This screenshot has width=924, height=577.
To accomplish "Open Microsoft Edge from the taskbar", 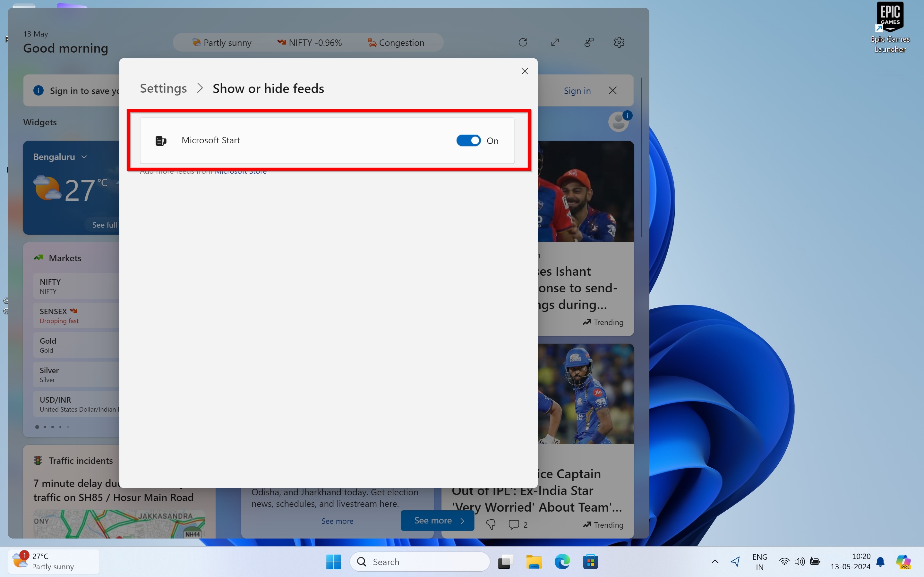I will (x=562, y=562).
